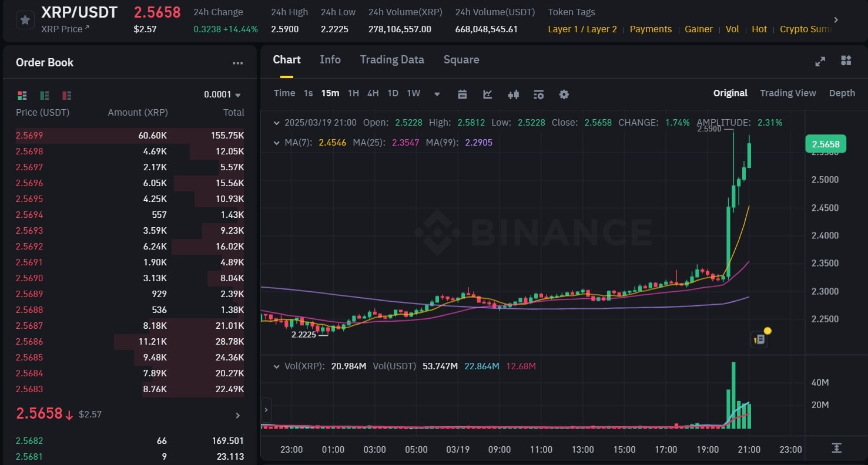This screenshot has height=465, width=868.
Task: Select the 1s interval
Action: pyautogui.click(x=308, y=93)
